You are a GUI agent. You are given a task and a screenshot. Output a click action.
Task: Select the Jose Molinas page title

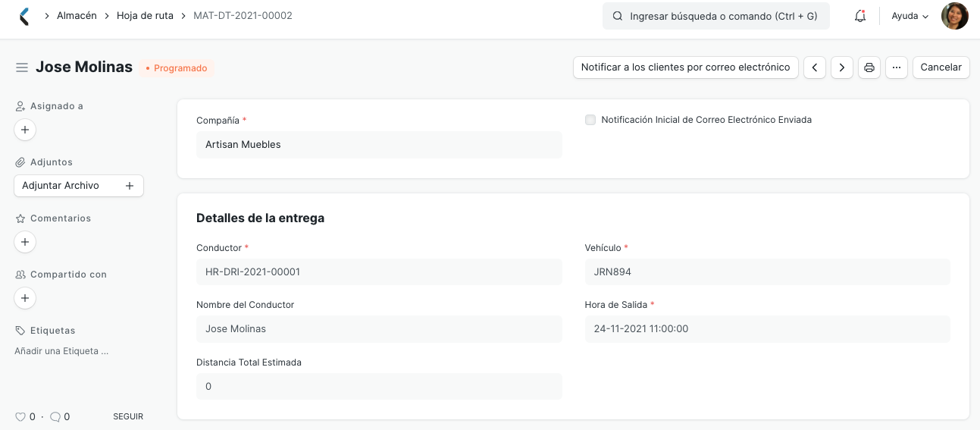click(84, 67)
